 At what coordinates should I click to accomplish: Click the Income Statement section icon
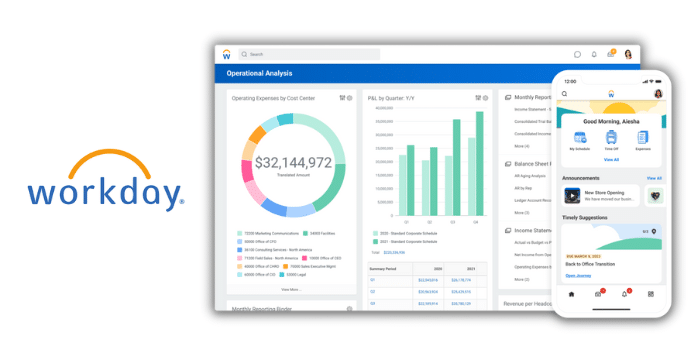click(508, 230)
